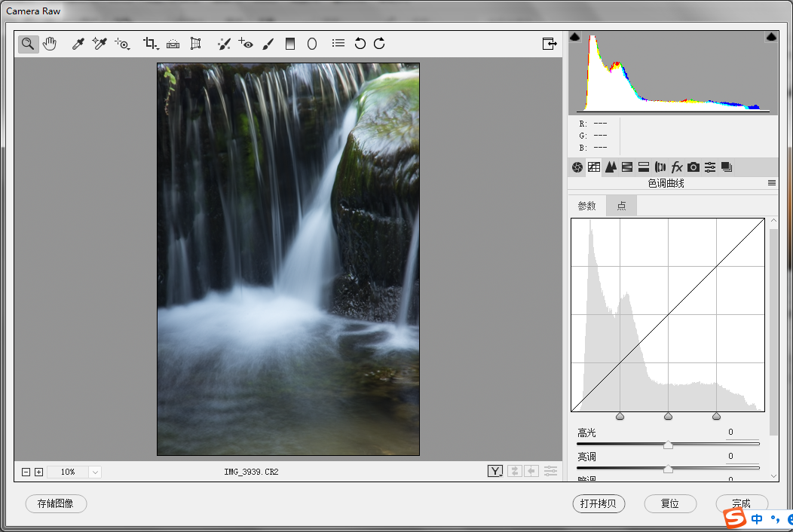The width and height of the screenshot is (793, 532).
Task: Rotate image 90 degrees clockwise
Action: pyautogui.click(x=379, y=44)
